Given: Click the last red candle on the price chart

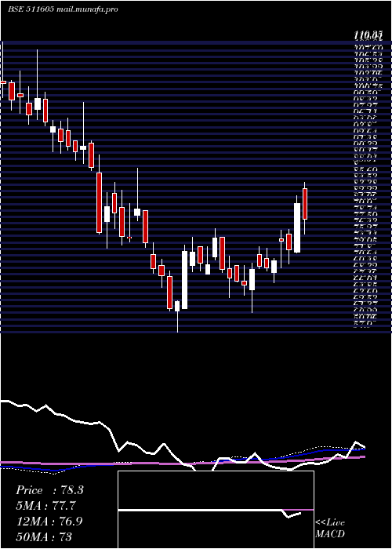Looking at the screenshot, I should click(305, 204).
